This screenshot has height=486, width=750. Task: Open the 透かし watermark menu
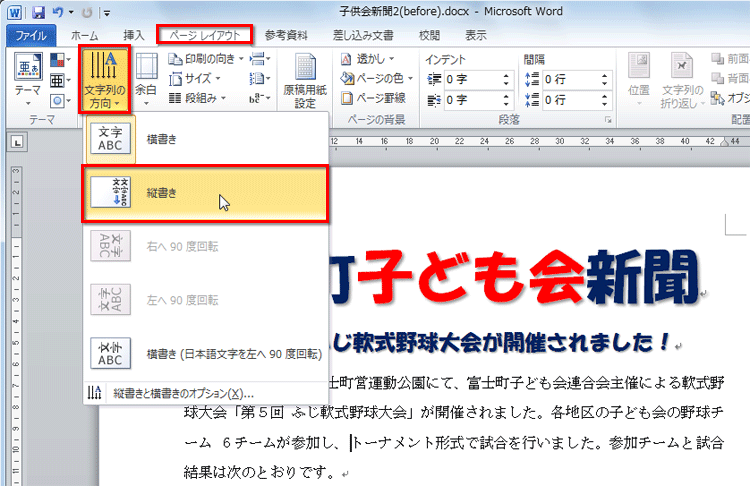click(x=367, y=59)
